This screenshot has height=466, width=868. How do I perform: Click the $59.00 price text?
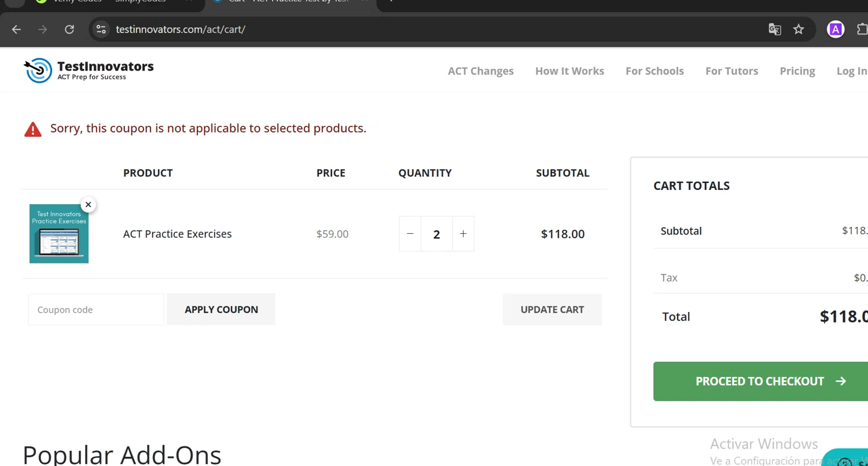332,234
